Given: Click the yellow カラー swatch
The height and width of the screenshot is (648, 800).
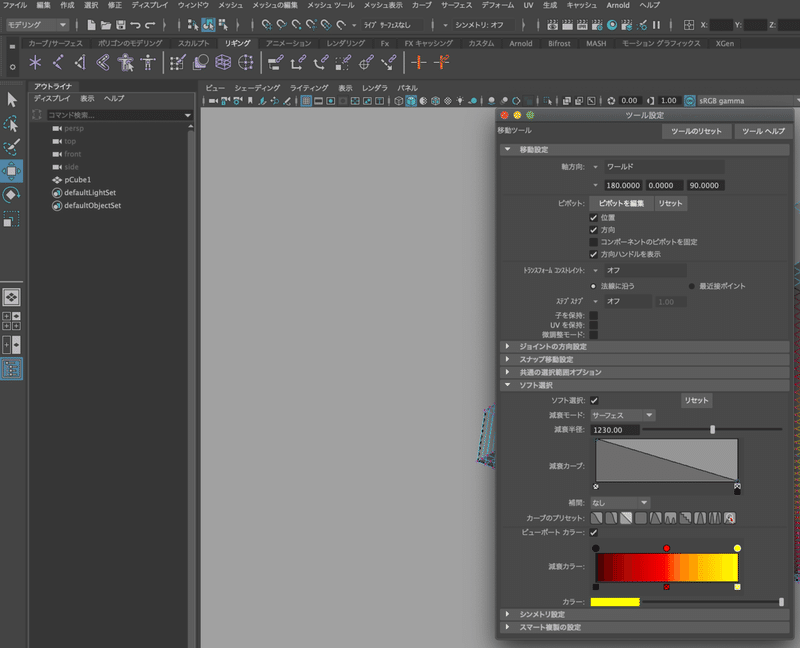Looking at the screenshot, I should click(615, 601).
